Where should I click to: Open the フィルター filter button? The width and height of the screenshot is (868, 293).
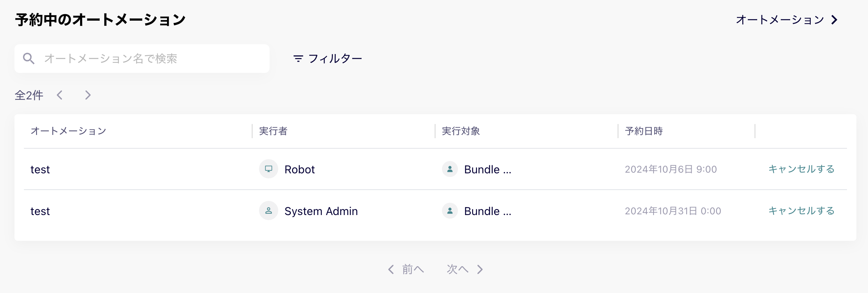point(327,58)
